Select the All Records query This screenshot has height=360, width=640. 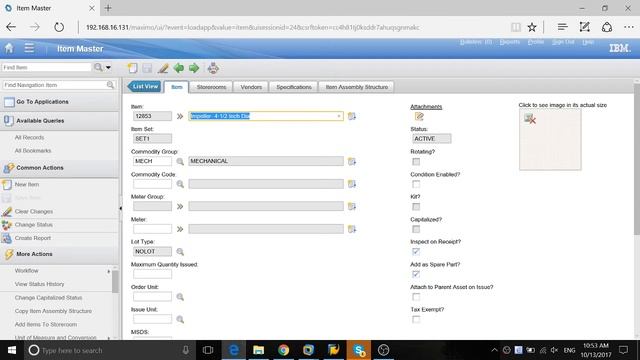(29, 138)
